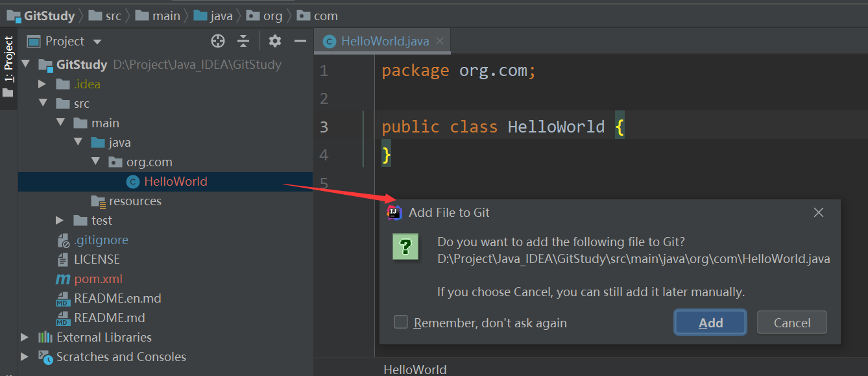Click the GitStudy module icon in tree
868x376 pixels.
(x=45, y=65)
